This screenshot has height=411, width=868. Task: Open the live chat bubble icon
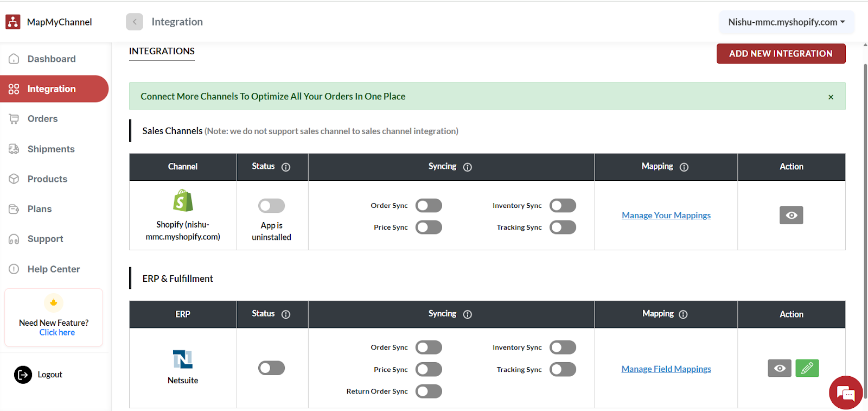point(845,393)
